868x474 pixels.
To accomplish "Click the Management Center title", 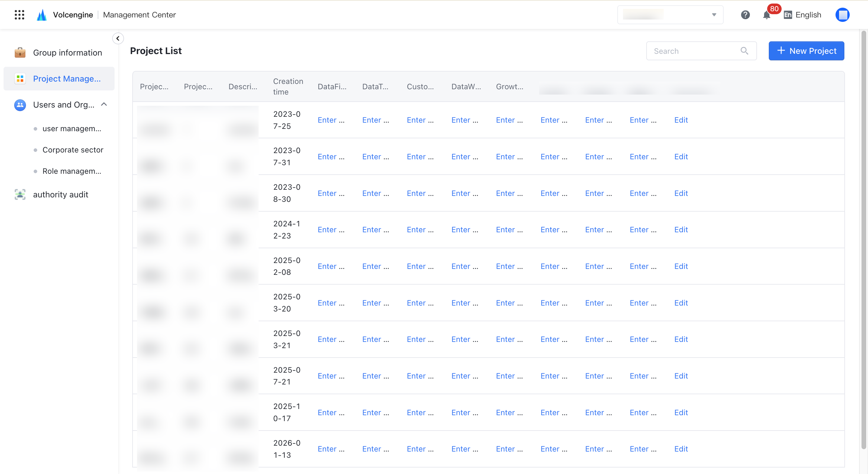I will click(139, 14).
